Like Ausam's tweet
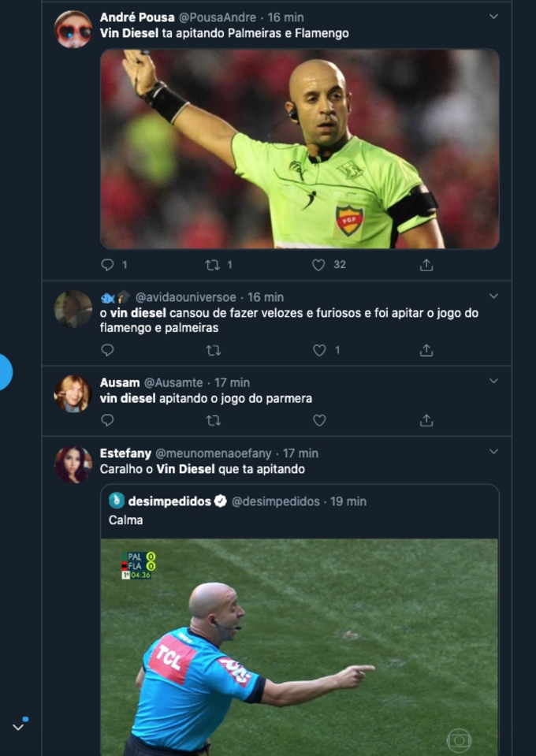The width and height of the screenshot is (536, 756). pos(319,421)
